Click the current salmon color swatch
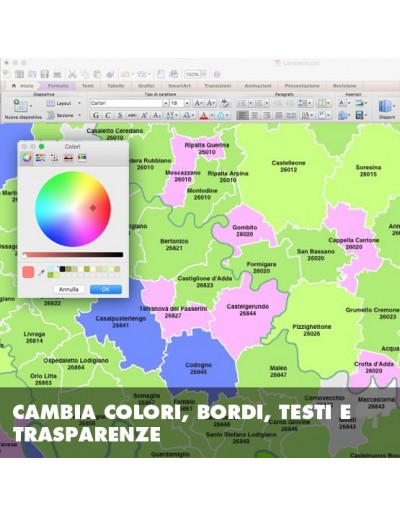The height and width of the screenshot is (517, 400). click(x=28, y=272)
